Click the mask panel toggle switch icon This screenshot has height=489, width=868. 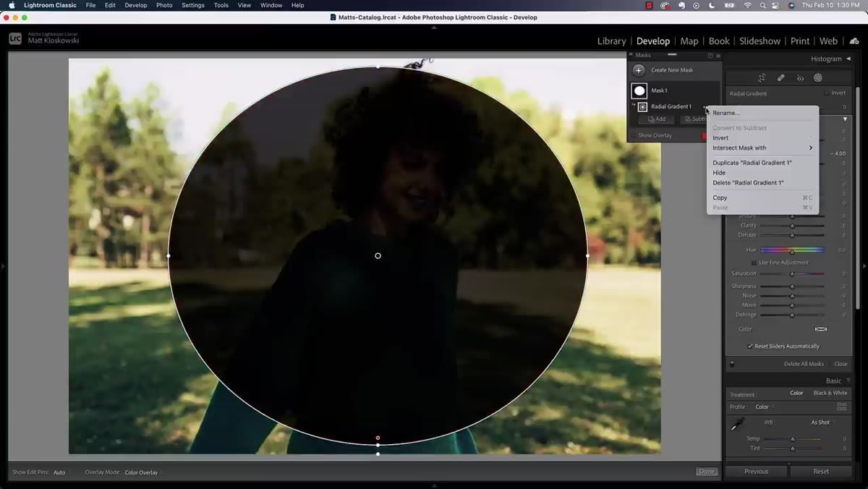point(732,364)
